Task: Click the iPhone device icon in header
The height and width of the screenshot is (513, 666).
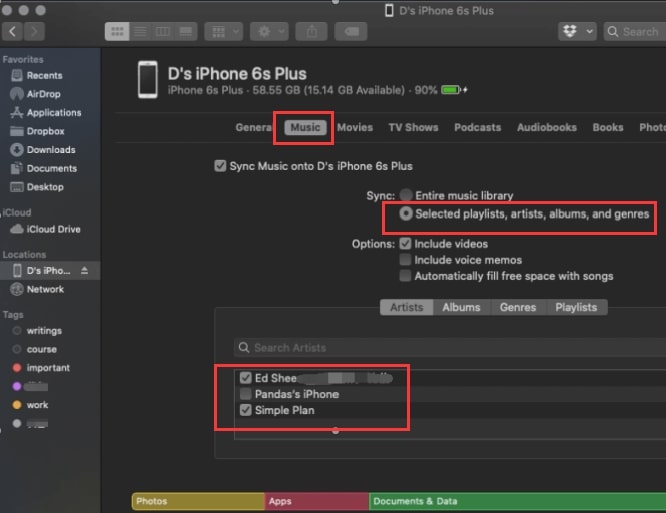Action: (148, 80)
